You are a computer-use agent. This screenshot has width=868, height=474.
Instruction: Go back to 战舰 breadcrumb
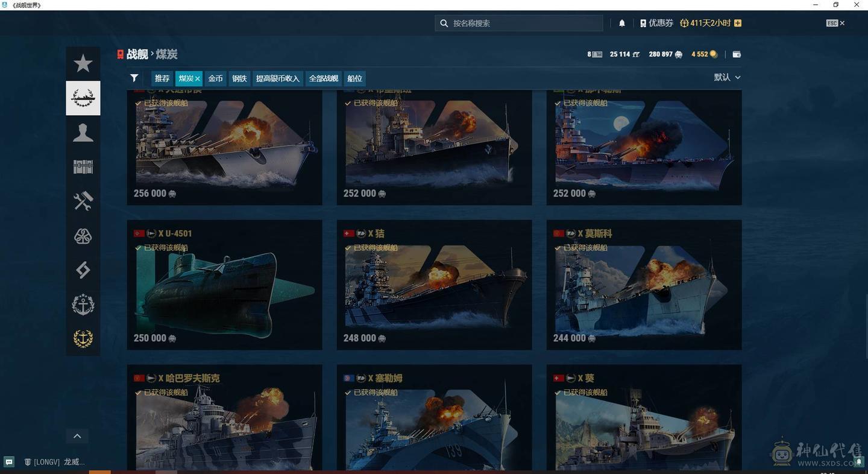click(x=137, y=54)
